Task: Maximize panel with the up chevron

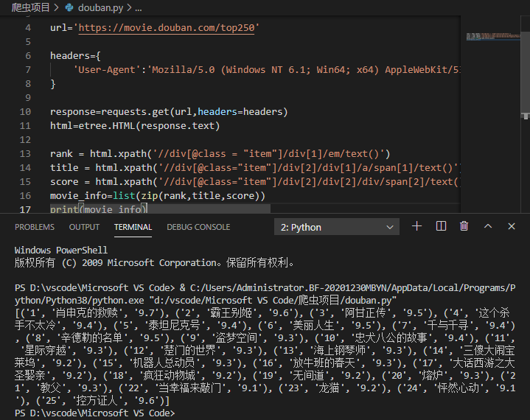Action: (488, 226)
